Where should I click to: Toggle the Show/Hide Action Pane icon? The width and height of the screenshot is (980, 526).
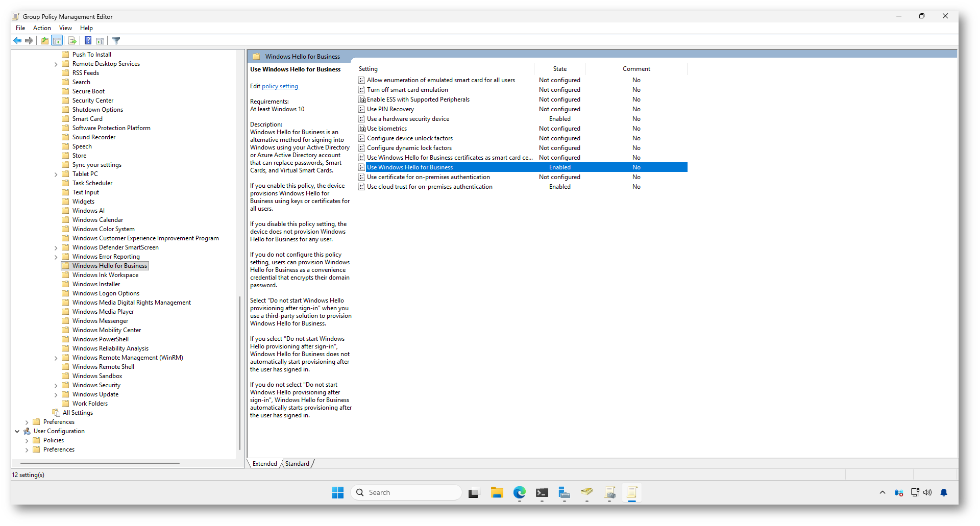pyautogui.click(x=100, y=41)
